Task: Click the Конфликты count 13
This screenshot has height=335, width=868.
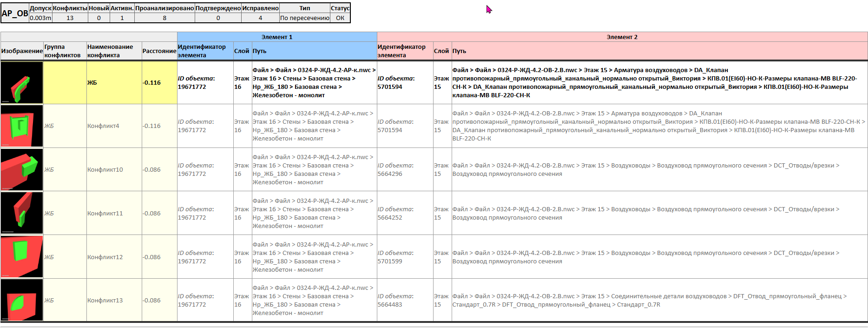Action: tap(70, 18)
